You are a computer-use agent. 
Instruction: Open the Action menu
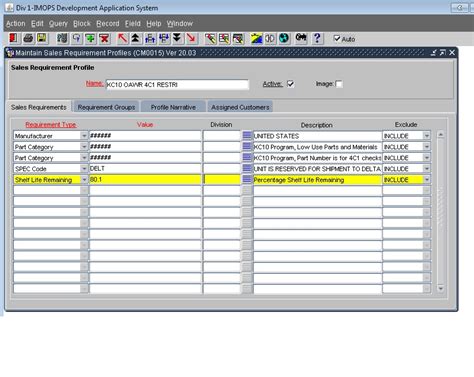[15, 24]
